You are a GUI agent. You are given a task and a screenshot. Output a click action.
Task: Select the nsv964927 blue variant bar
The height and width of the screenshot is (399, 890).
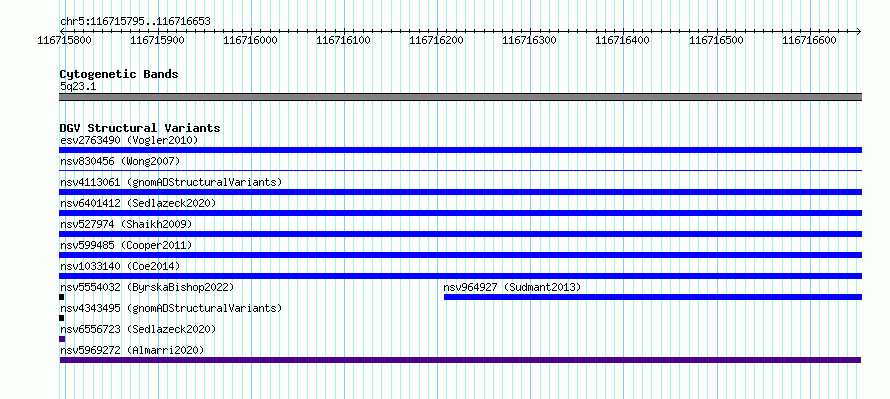[653, 297]
